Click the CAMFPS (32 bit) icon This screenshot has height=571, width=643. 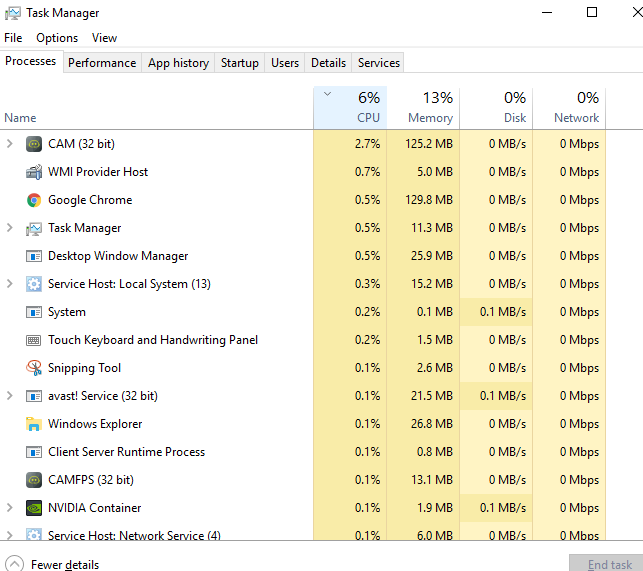click(x=34, y=480)
